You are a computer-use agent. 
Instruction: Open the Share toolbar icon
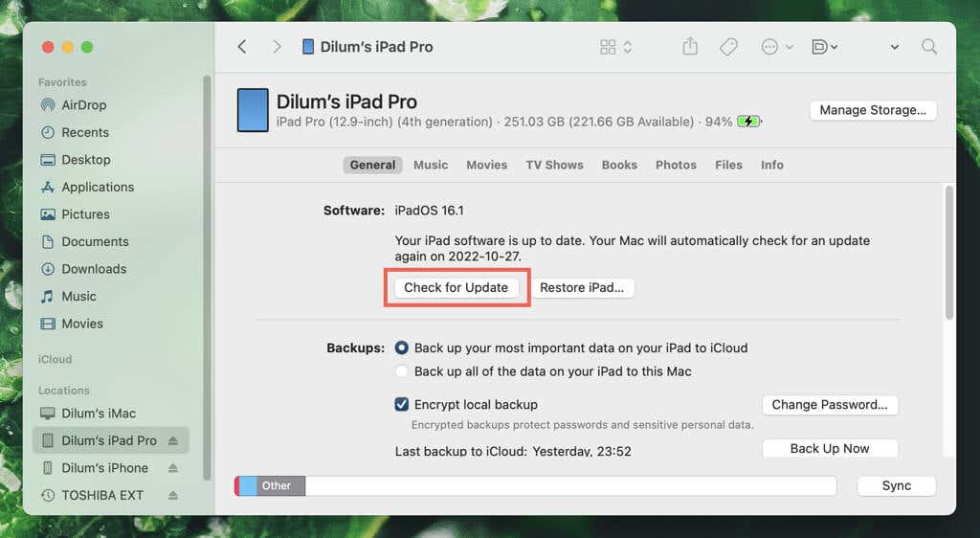click(x=690, y=46)
